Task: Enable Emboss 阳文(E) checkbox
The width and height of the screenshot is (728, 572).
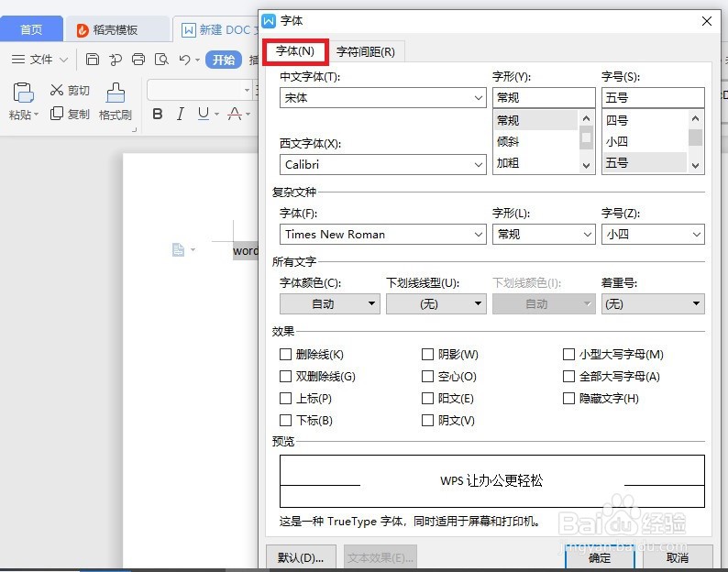Action: point(427,399)
